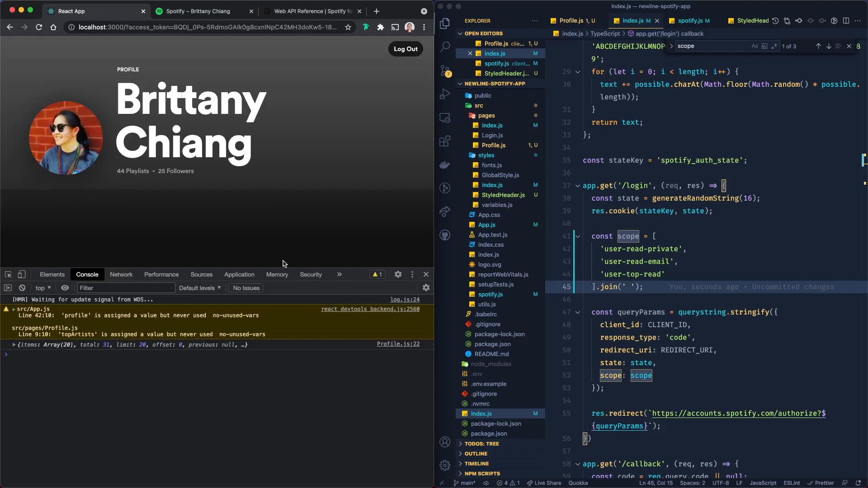Screen dimensions: 868x488
Task: Switch to the Elements tab in DevTools
Action: pyautogui.click(x=52, y=274)
